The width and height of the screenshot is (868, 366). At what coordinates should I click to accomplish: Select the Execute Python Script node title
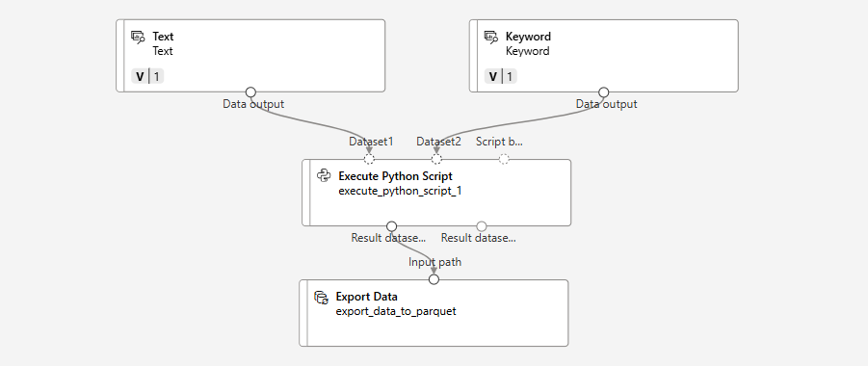pyautogui.click(x=395, y=176)
